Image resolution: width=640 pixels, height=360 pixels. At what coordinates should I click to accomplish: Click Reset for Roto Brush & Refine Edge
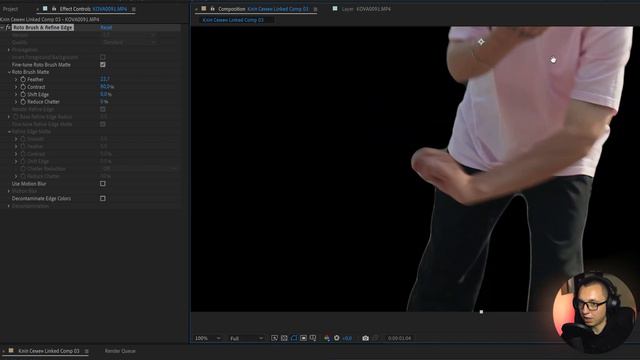106,27
